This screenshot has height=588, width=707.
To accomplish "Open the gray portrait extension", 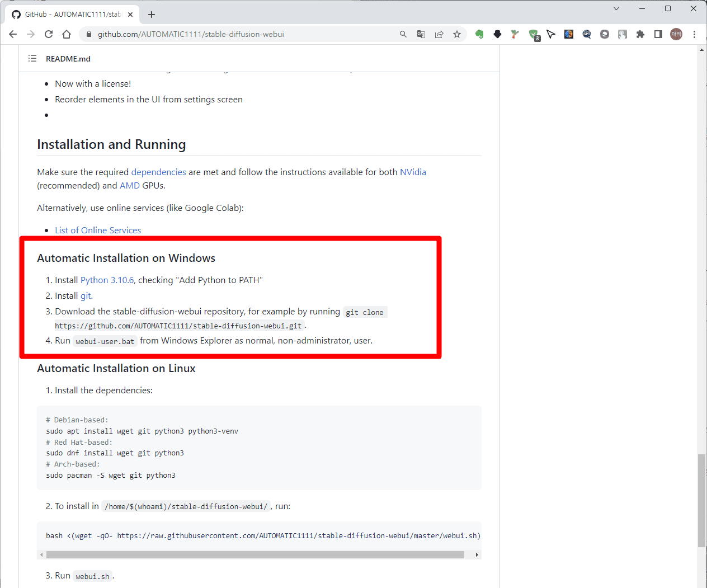I will point(623,34).
